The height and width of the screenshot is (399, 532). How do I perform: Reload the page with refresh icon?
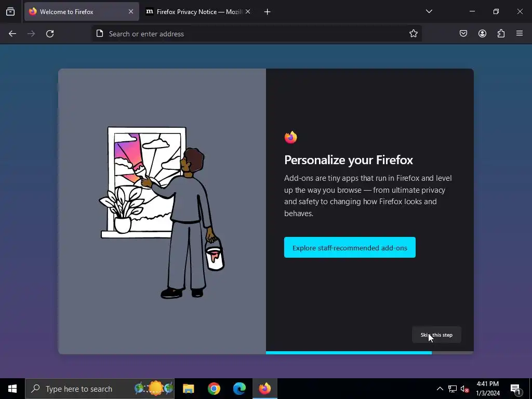click(50, 34)
